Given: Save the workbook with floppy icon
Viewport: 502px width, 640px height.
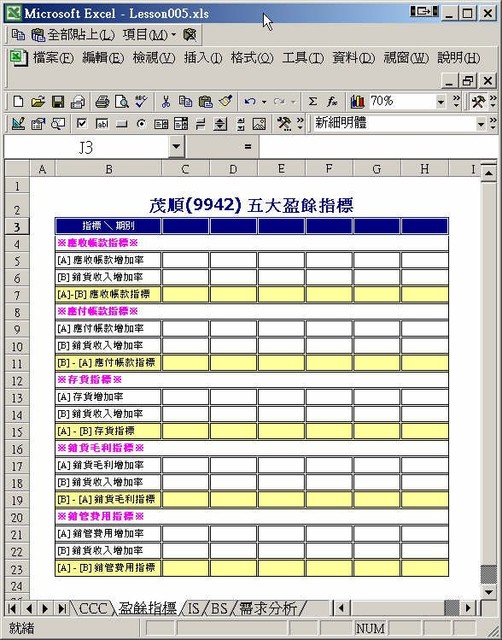Looking at the screenshot, I should (x=58, y=101).
